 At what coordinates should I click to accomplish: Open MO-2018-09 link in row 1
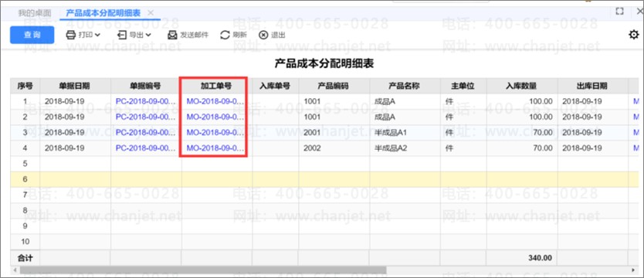pyautogui.click(x=215, y=101)
